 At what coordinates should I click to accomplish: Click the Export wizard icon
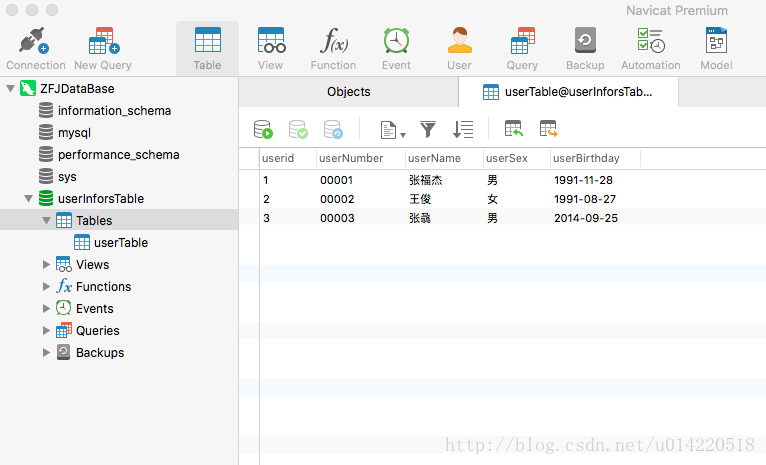point(549,128)
